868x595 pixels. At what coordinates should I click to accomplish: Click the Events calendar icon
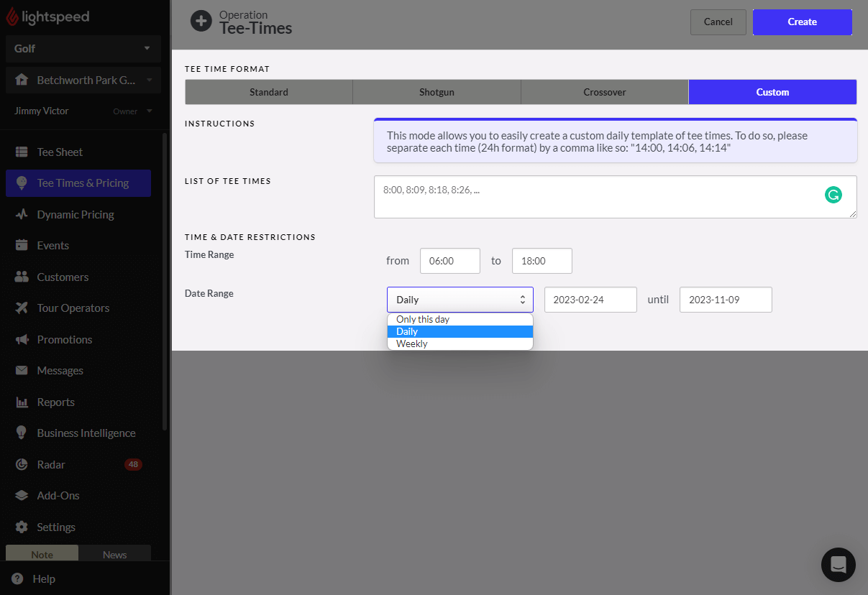point(22,245)
